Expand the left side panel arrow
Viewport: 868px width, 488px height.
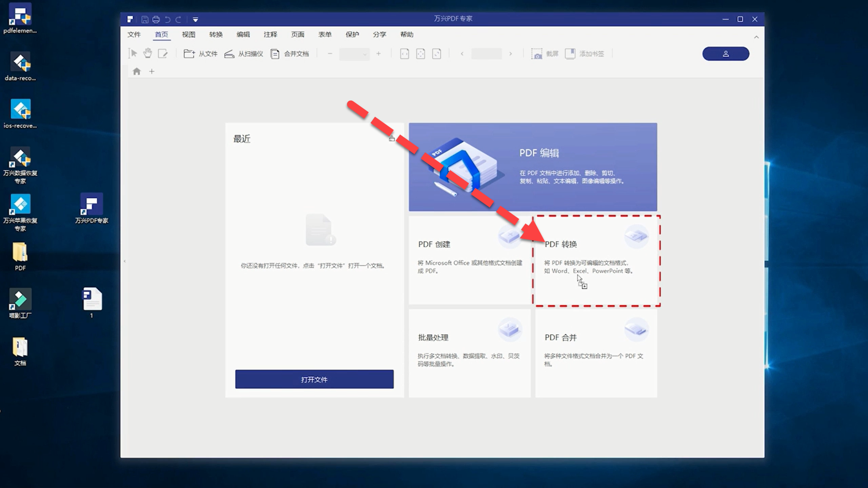tap(125, 261)
